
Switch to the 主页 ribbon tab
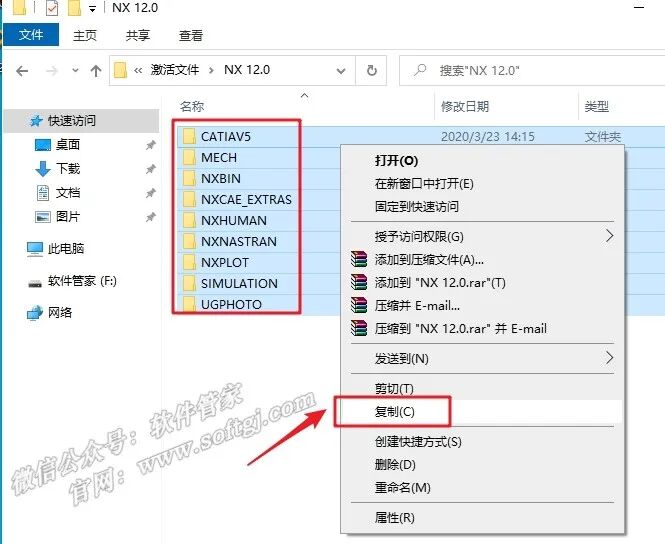[x=85, y=36]
